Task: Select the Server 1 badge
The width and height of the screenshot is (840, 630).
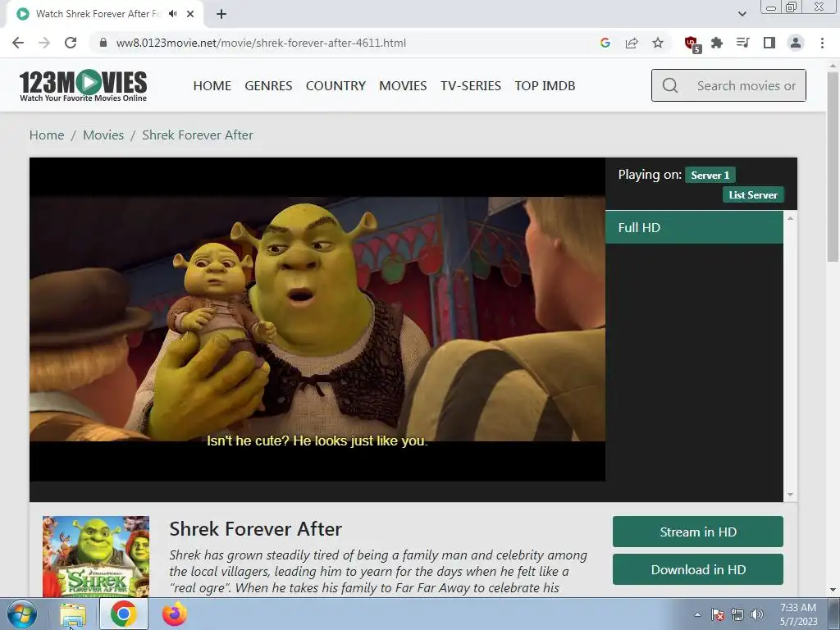Action: [x=710, y=176]
